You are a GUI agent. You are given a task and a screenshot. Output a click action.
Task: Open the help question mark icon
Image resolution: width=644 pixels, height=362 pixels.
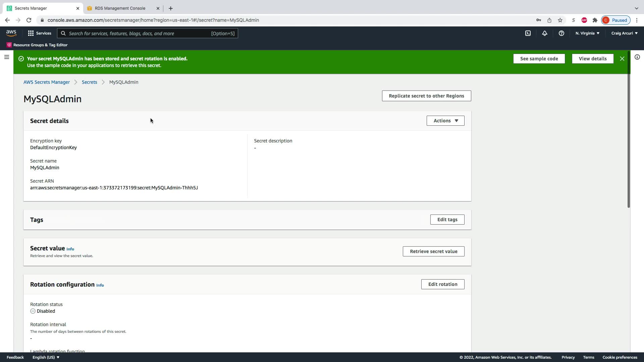(x=561, y=33)
